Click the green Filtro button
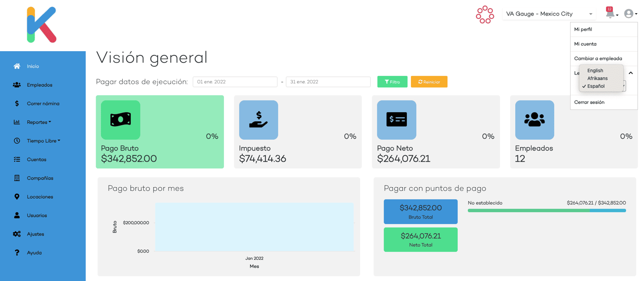The width and height of the screenshot is (644, 281). (x=392, y=82)
